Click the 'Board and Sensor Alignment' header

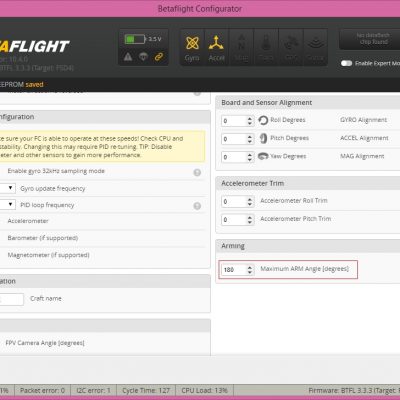(267, 103)
